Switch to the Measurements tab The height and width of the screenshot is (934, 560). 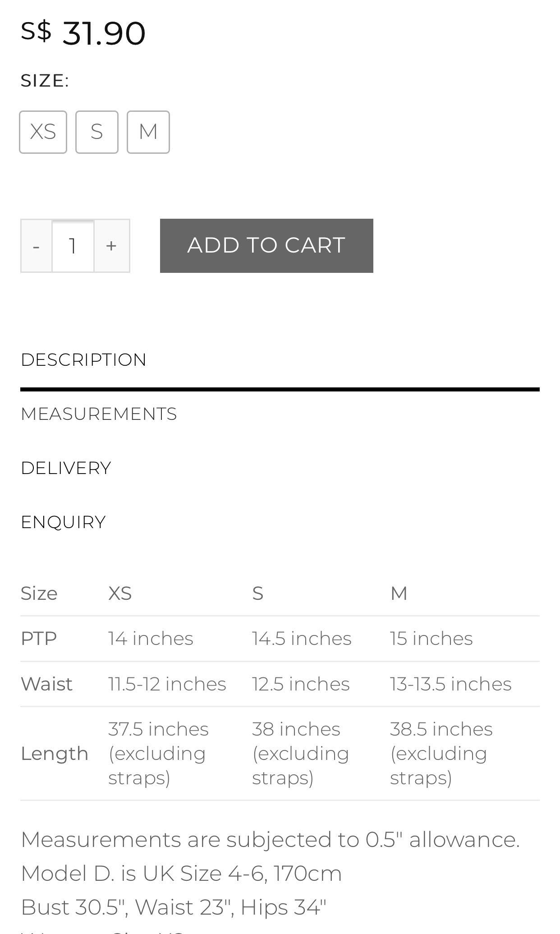(x=99, y=414)
